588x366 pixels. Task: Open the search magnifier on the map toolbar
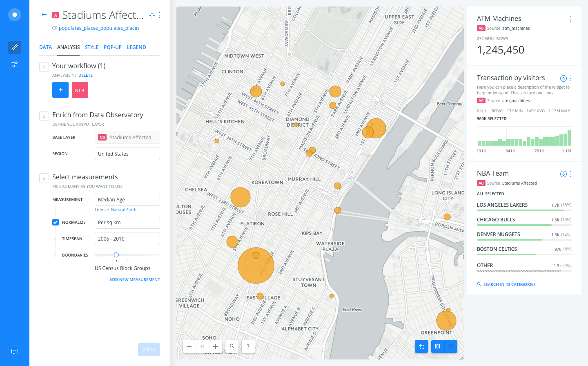point(232,346)
